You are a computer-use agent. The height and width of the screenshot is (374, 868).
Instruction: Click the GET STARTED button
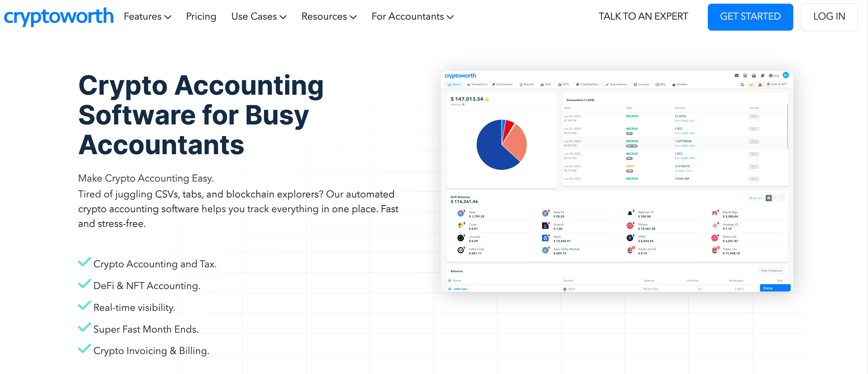[750, 17]
